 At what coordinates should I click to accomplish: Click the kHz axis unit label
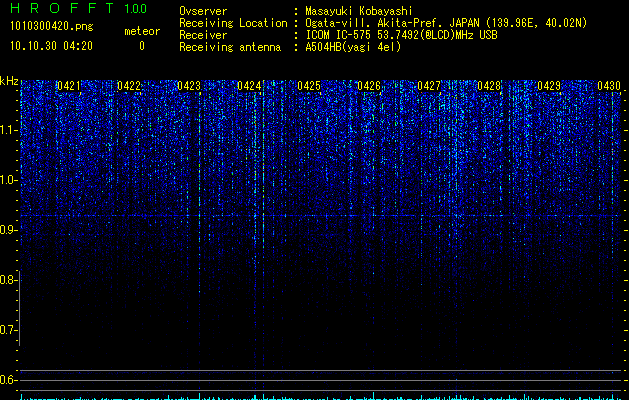coord(9,81)
